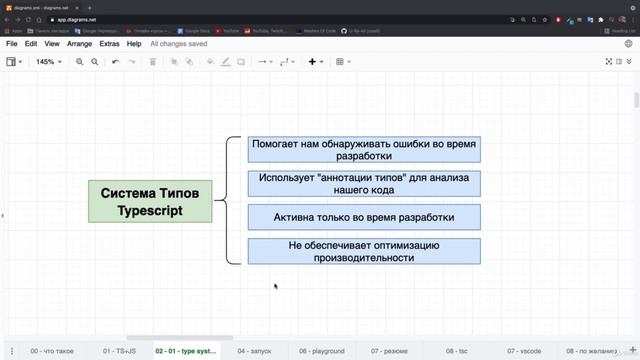Select the Помогает нам обнаруживать ошибки box
This screenshot has width=640, height=360.
(364, 150)
